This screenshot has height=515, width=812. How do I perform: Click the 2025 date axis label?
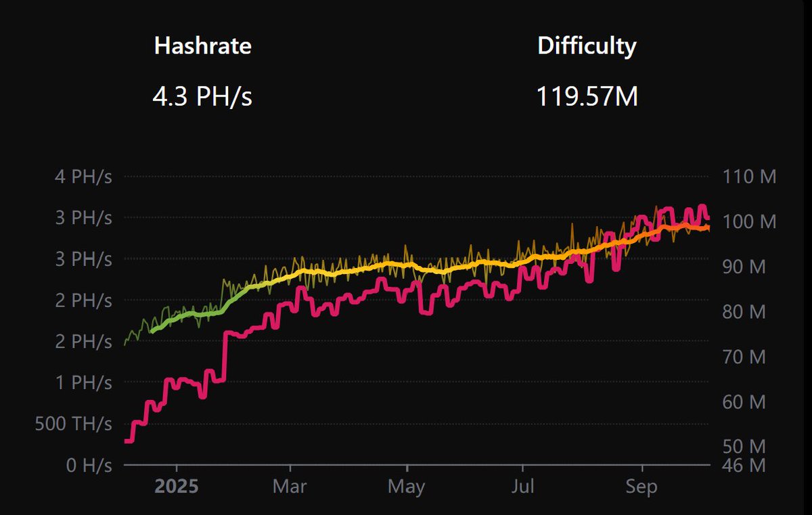click(176, 487)
